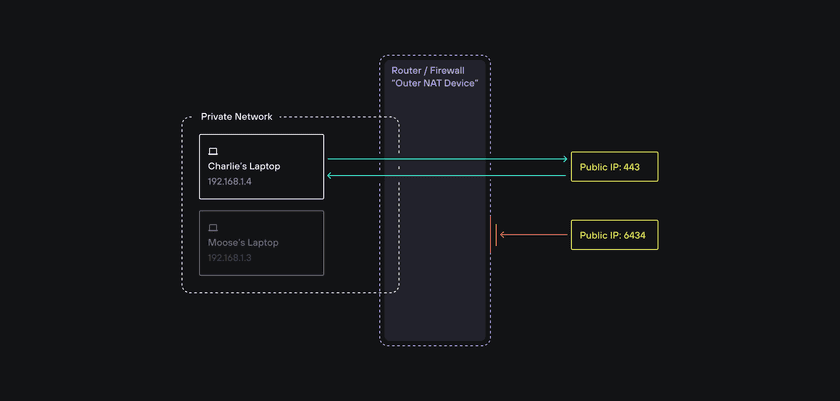Click the dimmed laptop icon above Moose's Laptop
The width and height of the screenshot is (840, 401).
pyautogui.click(x=213, y=227)
